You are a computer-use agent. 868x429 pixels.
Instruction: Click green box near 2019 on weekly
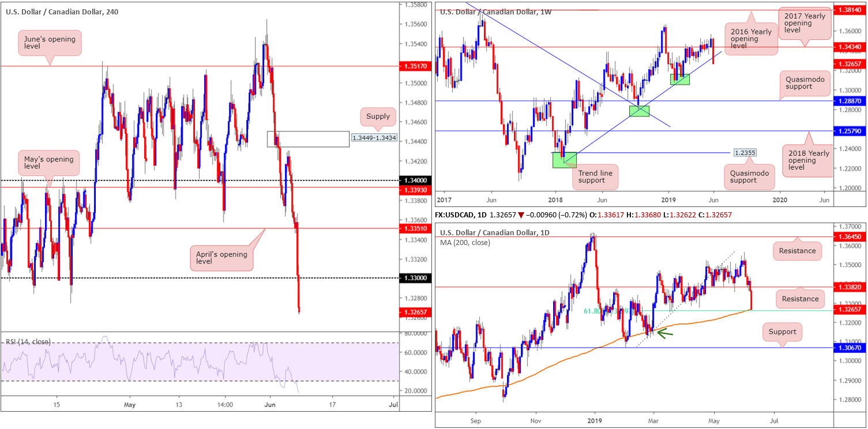(679, 79)
